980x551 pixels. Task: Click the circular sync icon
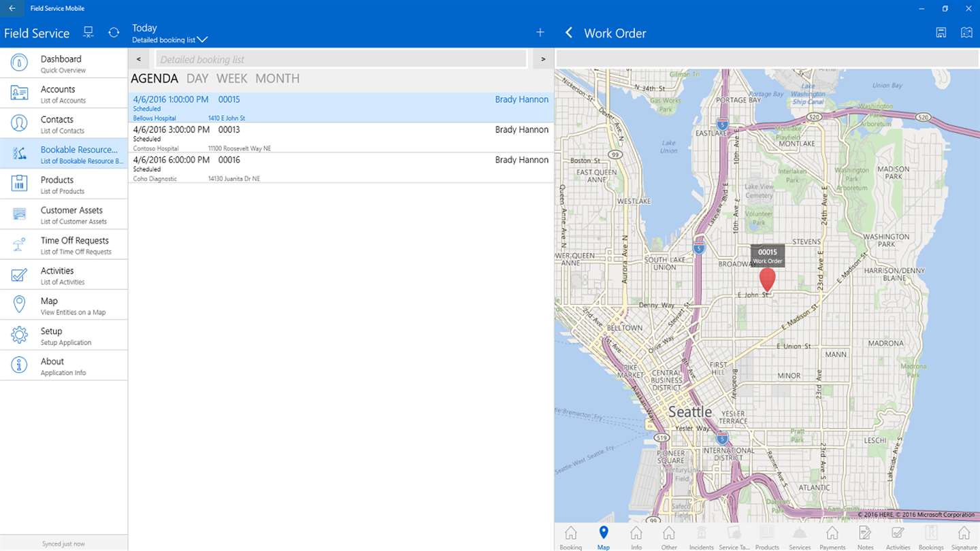[x=114, y=33]
